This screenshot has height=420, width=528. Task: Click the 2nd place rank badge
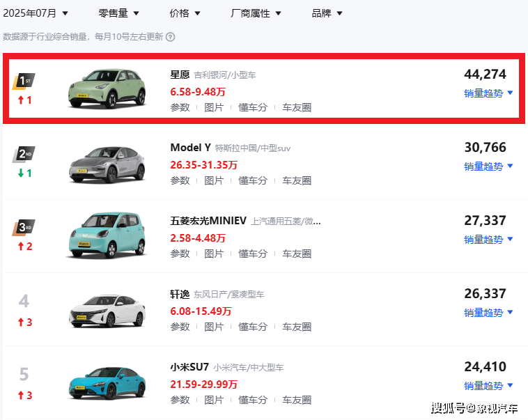[x=24, y=155]
